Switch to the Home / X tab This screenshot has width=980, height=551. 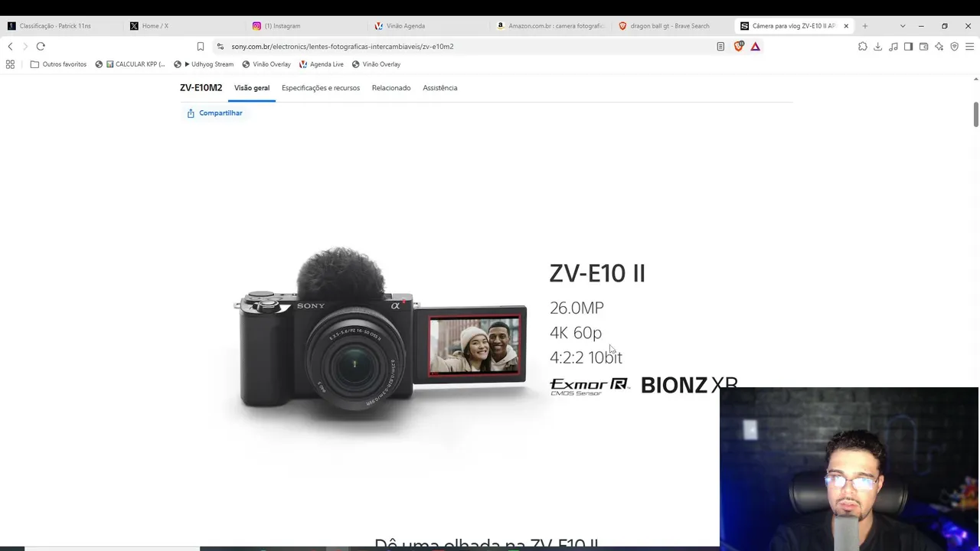(184, 26)
